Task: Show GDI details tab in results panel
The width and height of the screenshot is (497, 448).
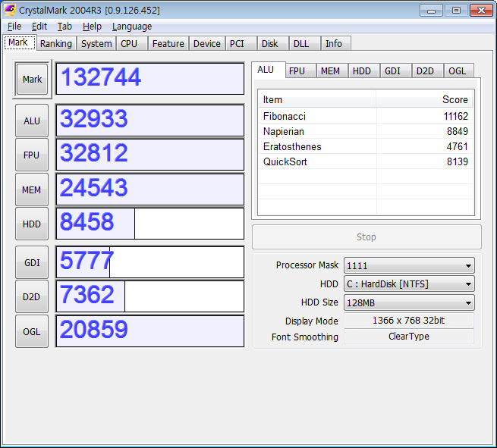Action: (x=395, y=71)
